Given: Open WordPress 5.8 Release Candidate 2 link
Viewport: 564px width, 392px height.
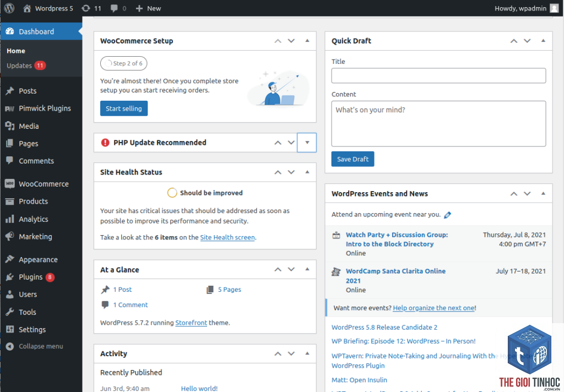Looking at the screenshot, I should tap(384, 327).
